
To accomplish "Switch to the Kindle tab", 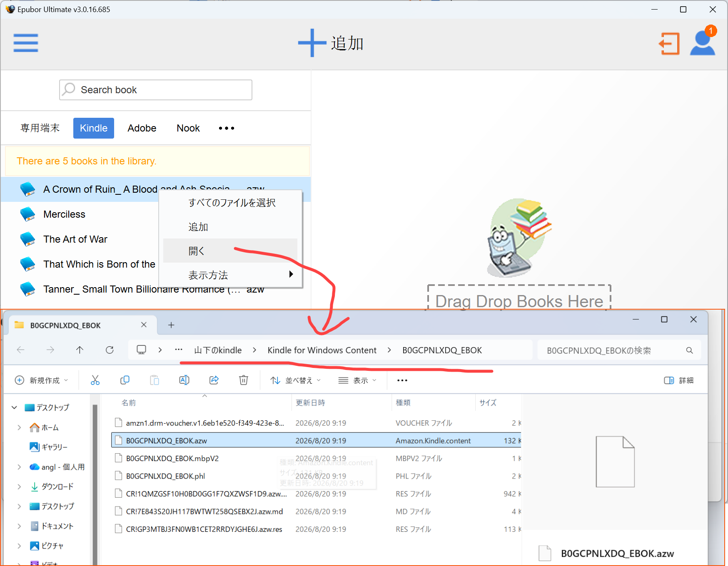I will [94, 128].
